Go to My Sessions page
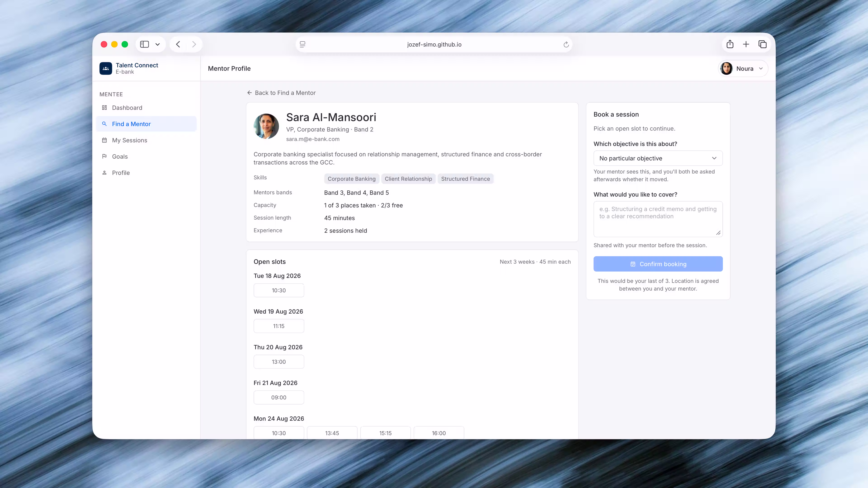This screenshot has height=488, width=868. click(x=146, y=140)
